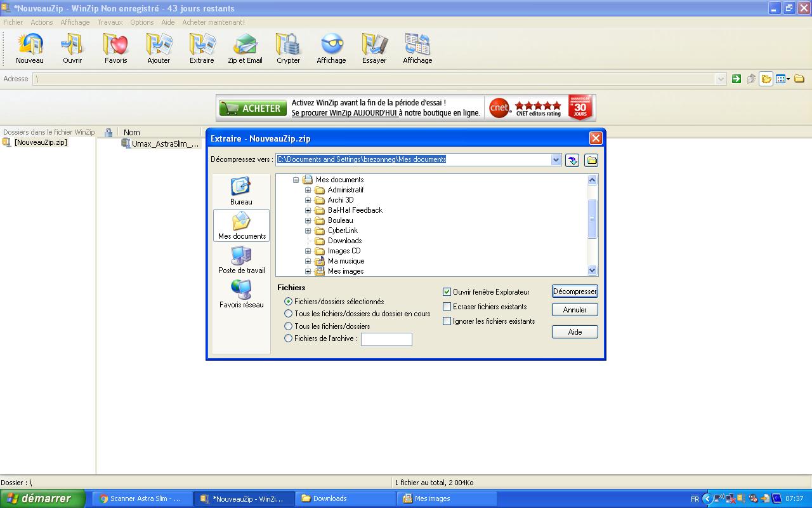Open an archive with the Ouvrir icon

(x=72, y=48)
